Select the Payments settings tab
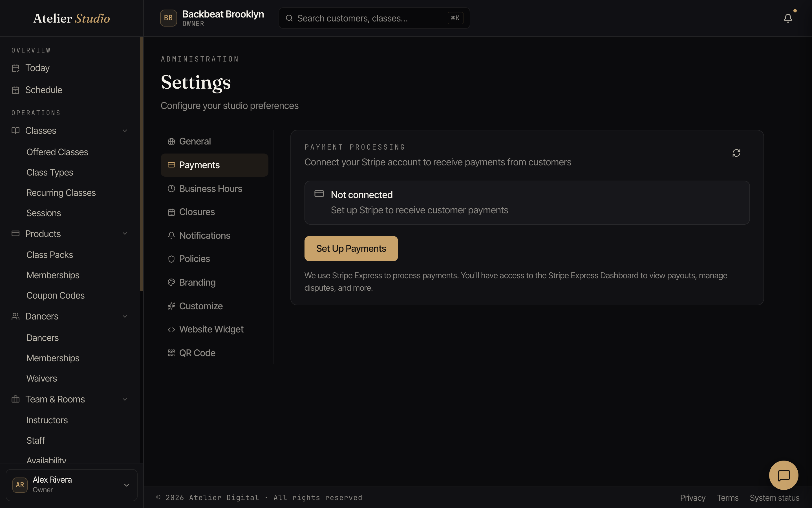 214,165
